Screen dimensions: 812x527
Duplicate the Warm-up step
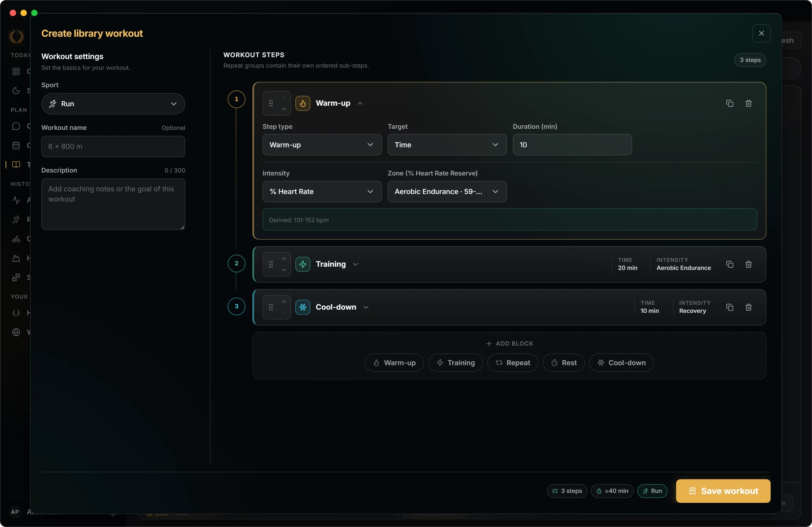730,103
